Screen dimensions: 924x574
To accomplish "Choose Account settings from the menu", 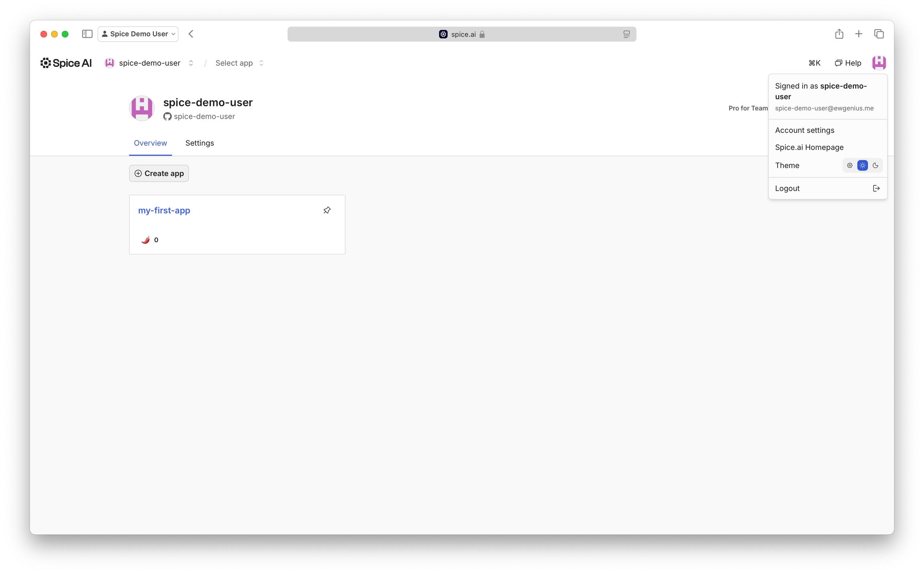I will point(804,130).
